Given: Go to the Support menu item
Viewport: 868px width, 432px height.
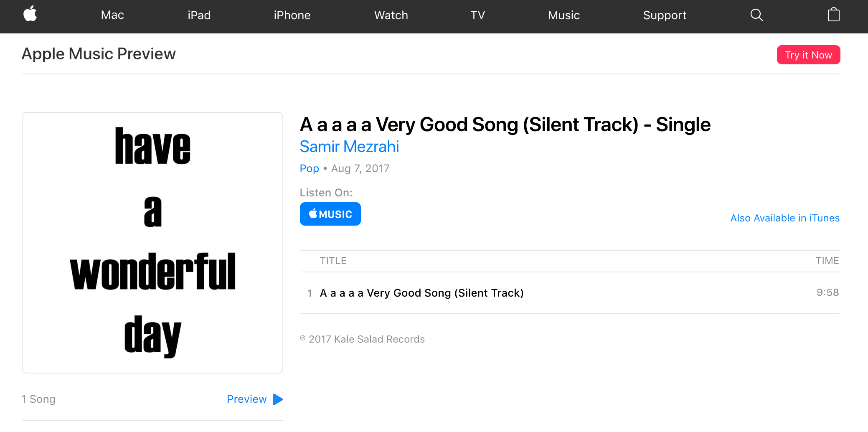Looking at the screenshot, I should (x=665, y=15).
